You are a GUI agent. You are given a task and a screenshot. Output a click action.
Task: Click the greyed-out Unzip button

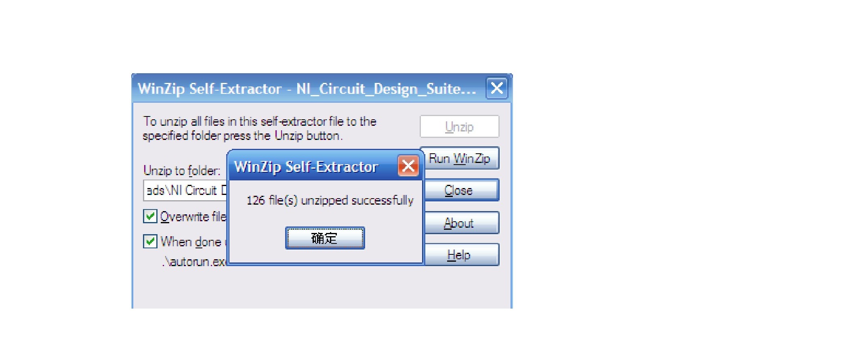click(460, 127)
